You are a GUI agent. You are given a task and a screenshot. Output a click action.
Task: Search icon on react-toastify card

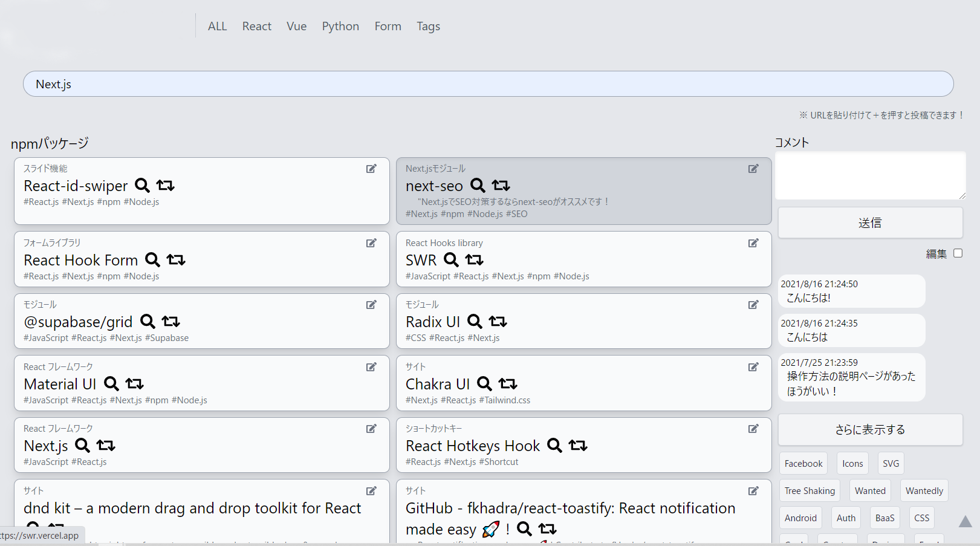pos(524,528)
